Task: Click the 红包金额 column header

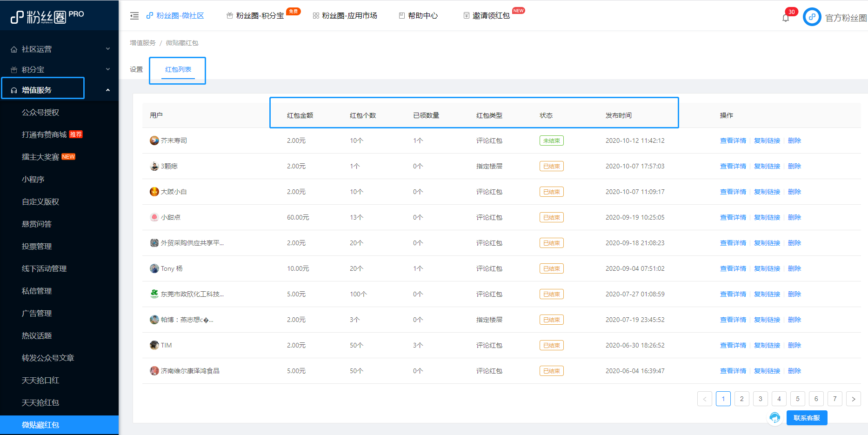Action: 300,115
